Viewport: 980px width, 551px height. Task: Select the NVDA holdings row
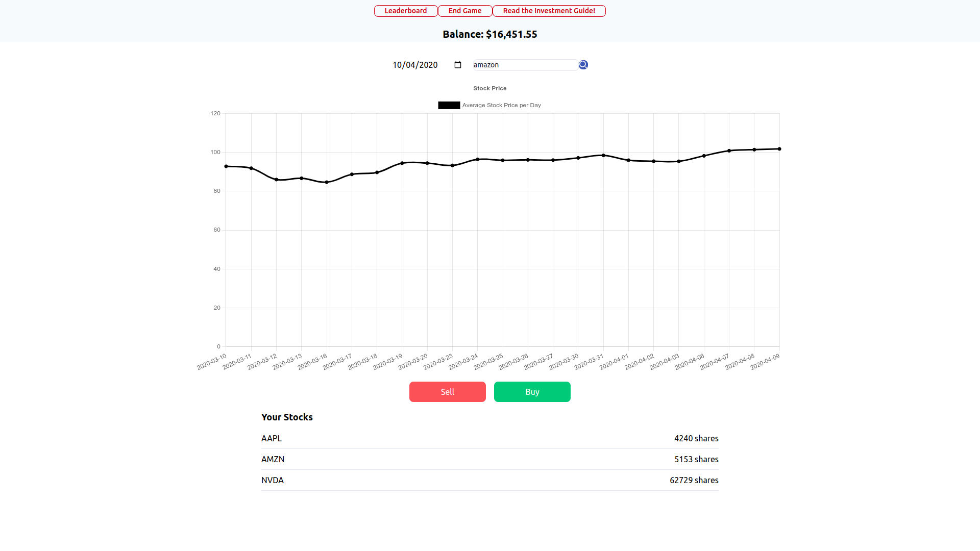coord(489,480)
